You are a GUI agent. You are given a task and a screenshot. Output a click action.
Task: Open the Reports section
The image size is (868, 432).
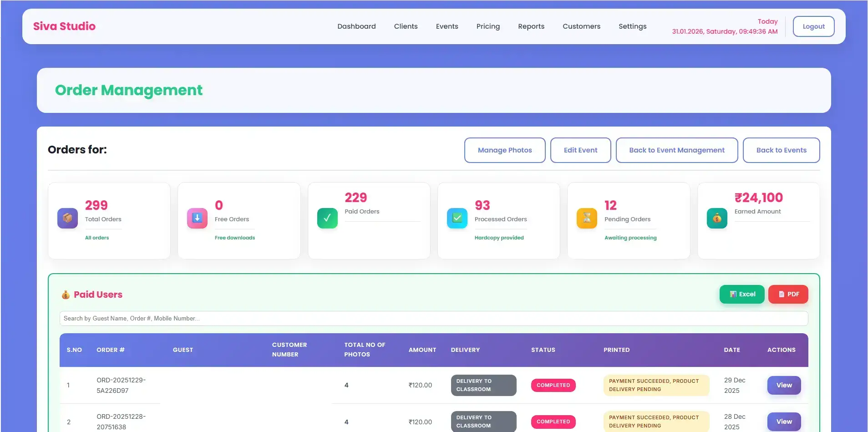pyautogui.click(x=531, y=26)
